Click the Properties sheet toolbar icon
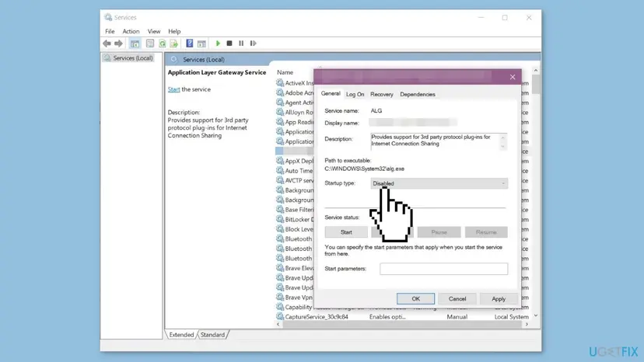Screen dimensions: 644x362 pos(150,44)
